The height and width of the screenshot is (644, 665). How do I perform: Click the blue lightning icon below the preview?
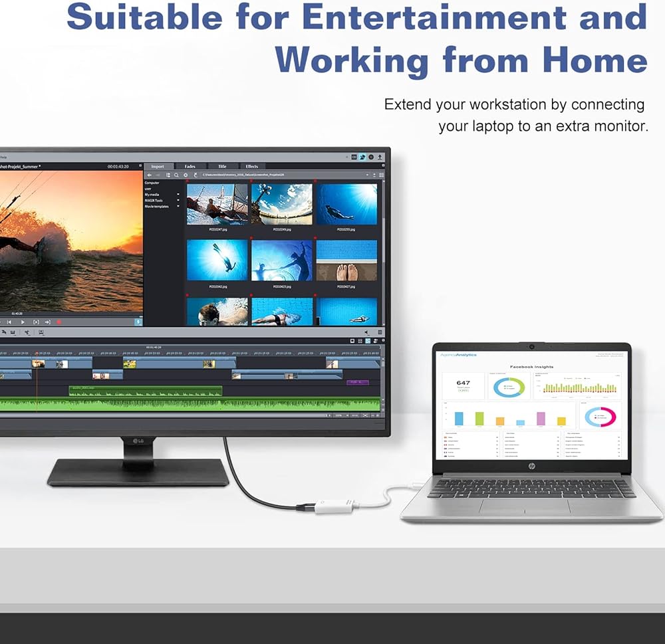point(138,322)
